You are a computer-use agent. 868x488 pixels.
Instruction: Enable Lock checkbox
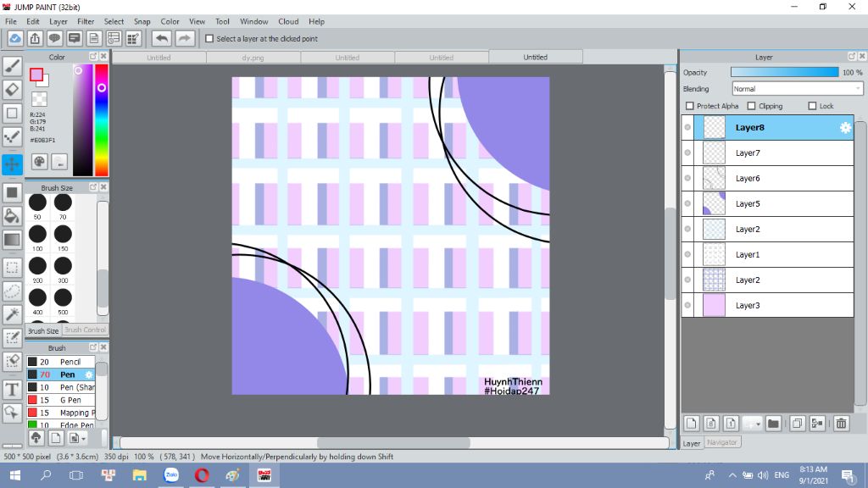[x=812, y=106]
